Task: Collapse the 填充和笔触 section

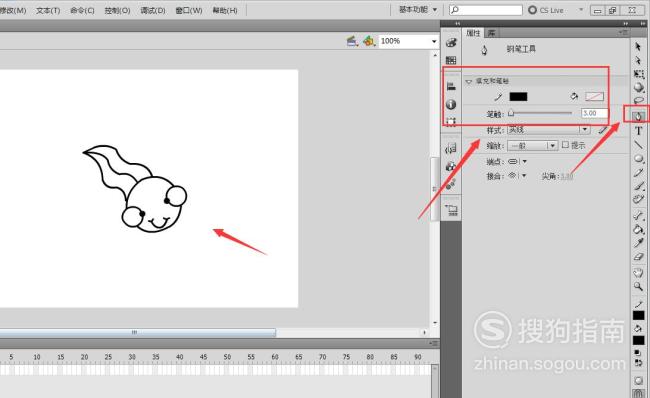Action: (x=469, y=81)
